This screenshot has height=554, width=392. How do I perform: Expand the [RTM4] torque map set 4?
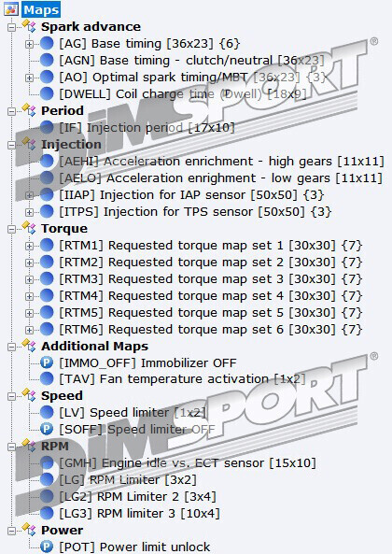tap(29, 297)
